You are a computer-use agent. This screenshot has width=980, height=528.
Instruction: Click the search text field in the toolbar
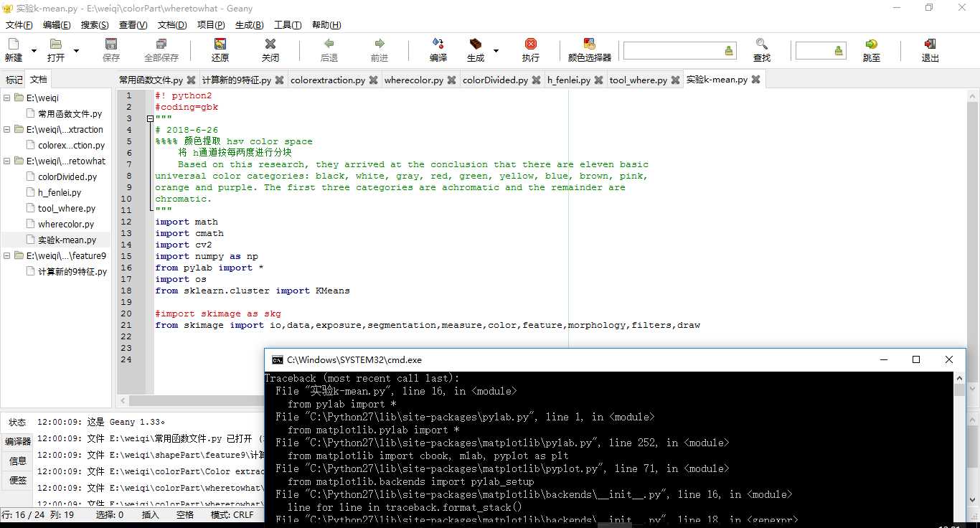click(673, 51)
